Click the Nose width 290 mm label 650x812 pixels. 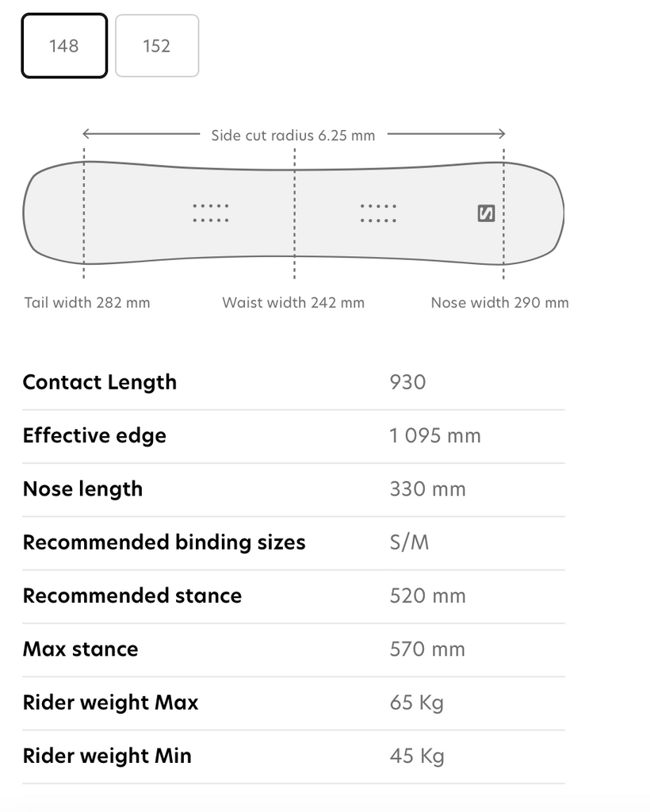point(500,302)
